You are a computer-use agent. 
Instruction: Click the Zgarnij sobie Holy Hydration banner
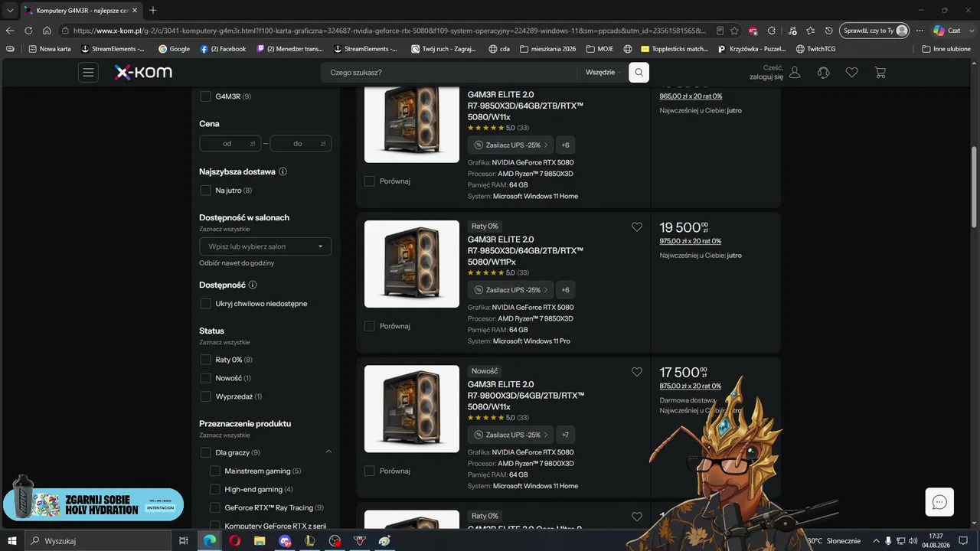93,504
